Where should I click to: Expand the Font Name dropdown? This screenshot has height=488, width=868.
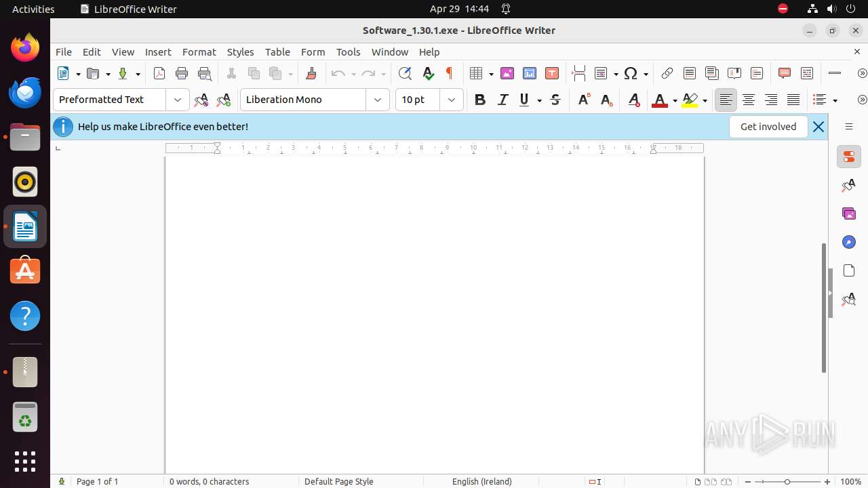point(378,100)
